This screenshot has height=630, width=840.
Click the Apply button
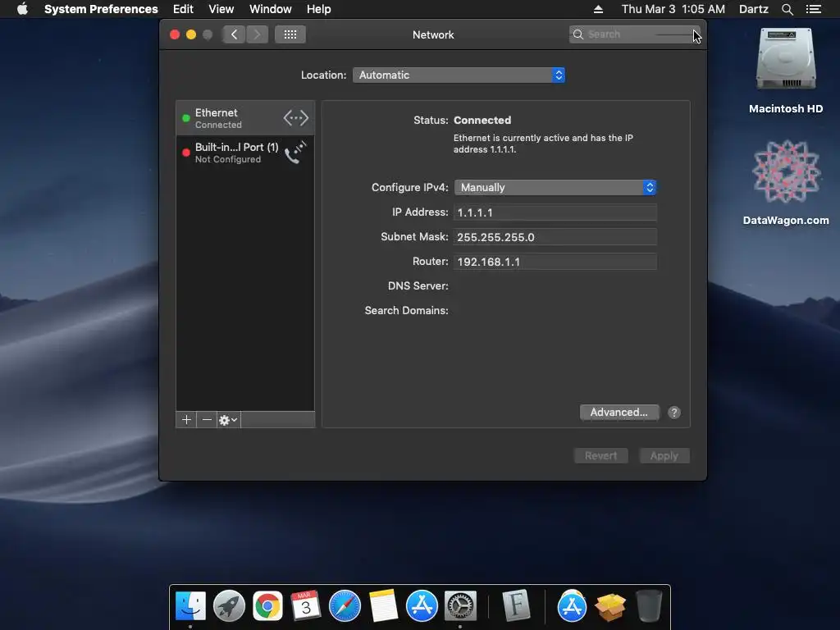click(664, 456)
